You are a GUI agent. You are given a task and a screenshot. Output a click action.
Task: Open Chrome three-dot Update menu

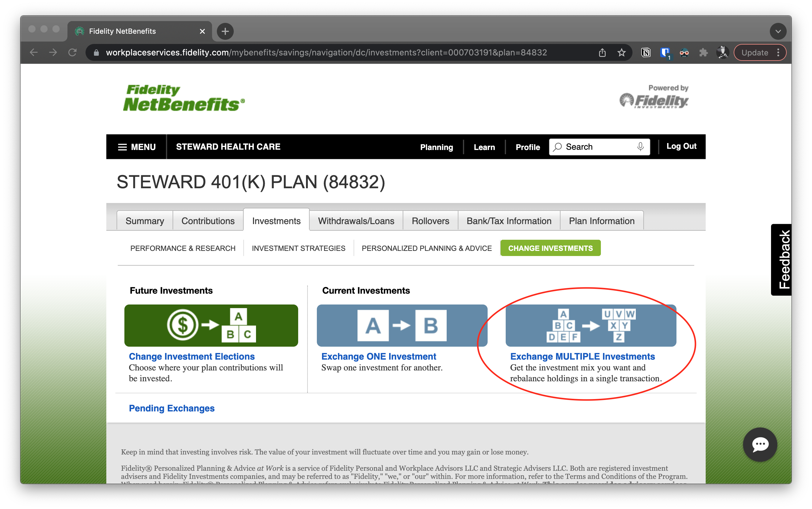778,52
